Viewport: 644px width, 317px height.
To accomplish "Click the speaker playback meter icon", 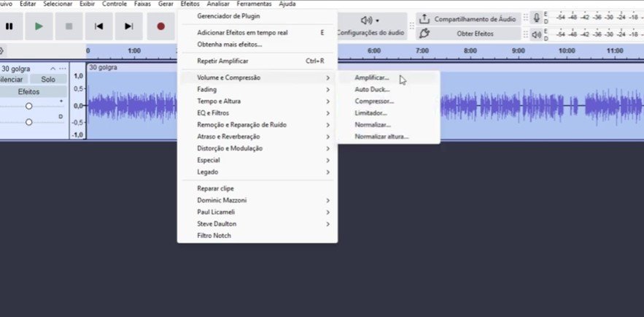I will pyautogui.click(x=537, y=34).
